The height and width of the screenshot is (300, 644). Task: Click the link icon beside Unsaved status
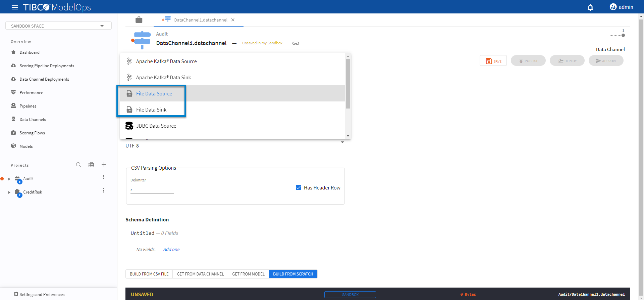[296, 43]
